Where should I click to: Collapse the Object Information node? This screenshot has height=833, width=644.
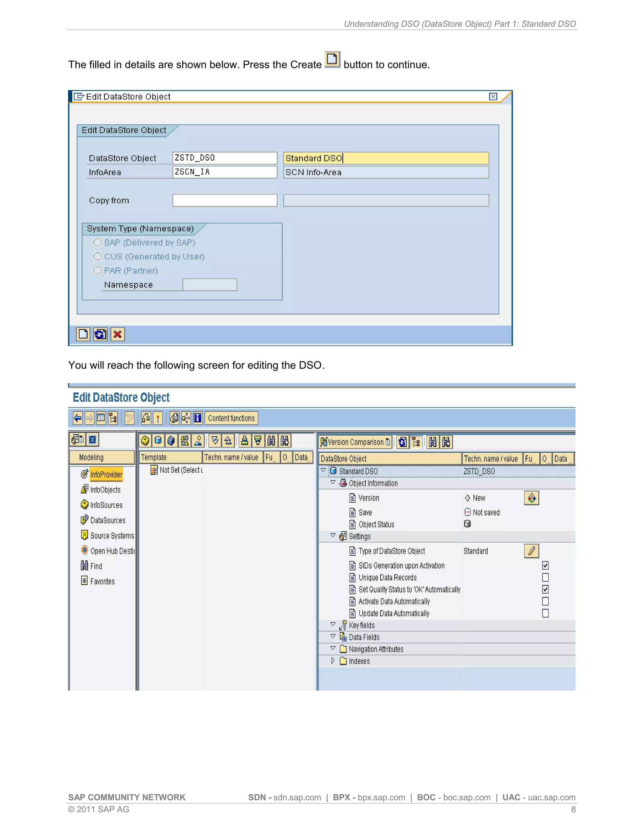tap(333, 483)
